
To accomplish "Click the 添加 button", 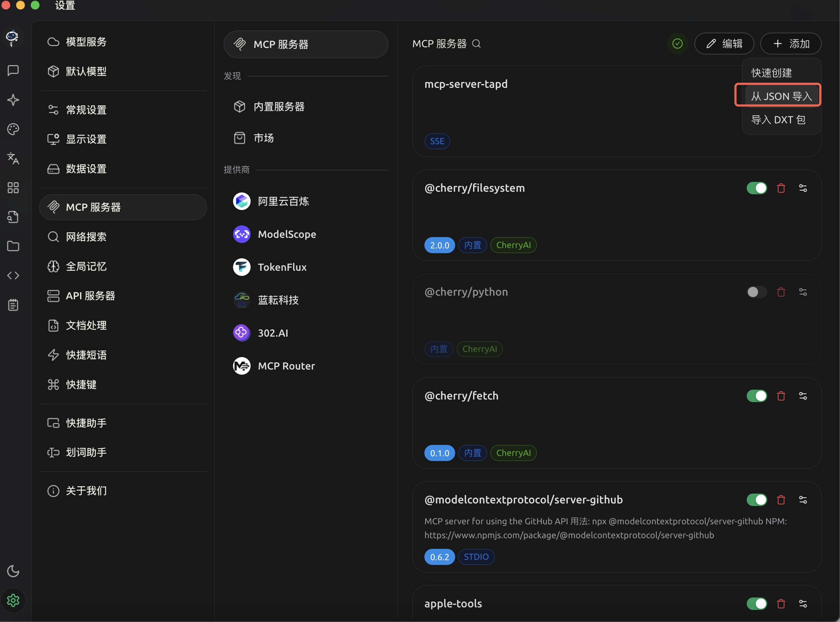I will click(x=791, y=44).
